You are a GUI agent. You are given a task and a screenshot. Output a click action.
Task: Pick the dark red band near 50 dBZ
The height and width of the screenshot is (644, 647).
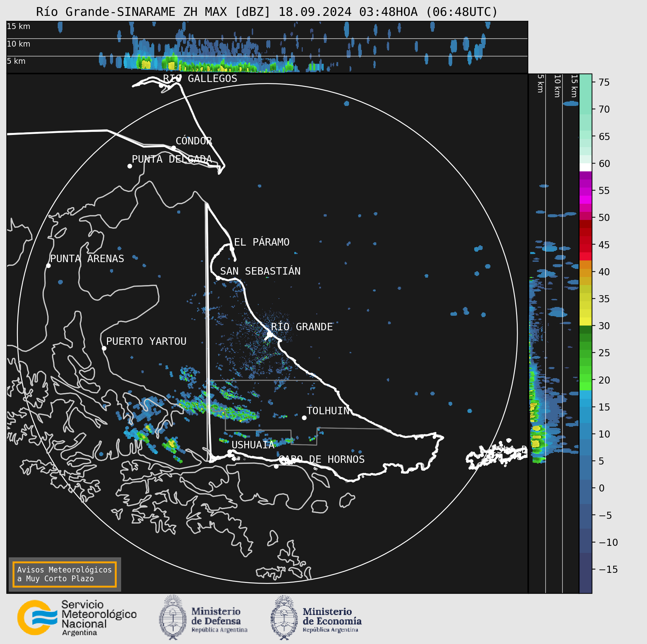(x=586, y=224)
